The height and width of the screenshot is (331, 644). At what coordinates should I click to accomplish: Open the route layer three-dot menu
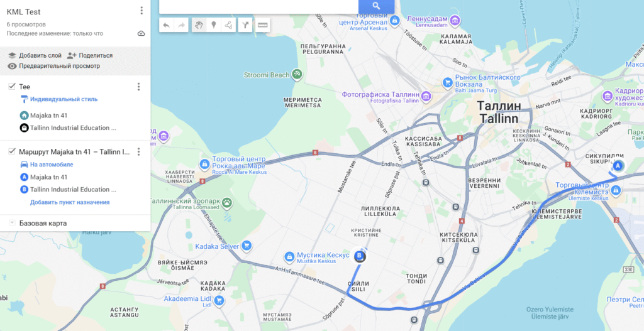tap(138, 152)
